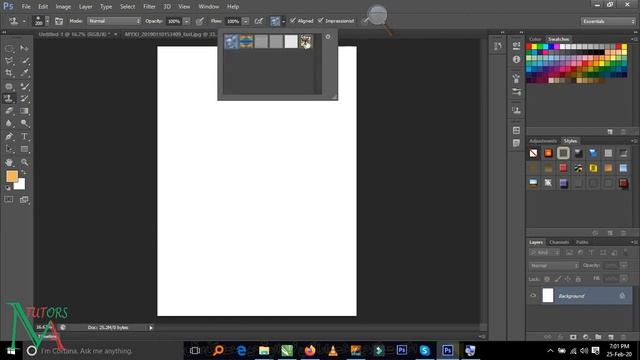Select the Dodge tool
The image size is (640, 360).
(24, 123)
